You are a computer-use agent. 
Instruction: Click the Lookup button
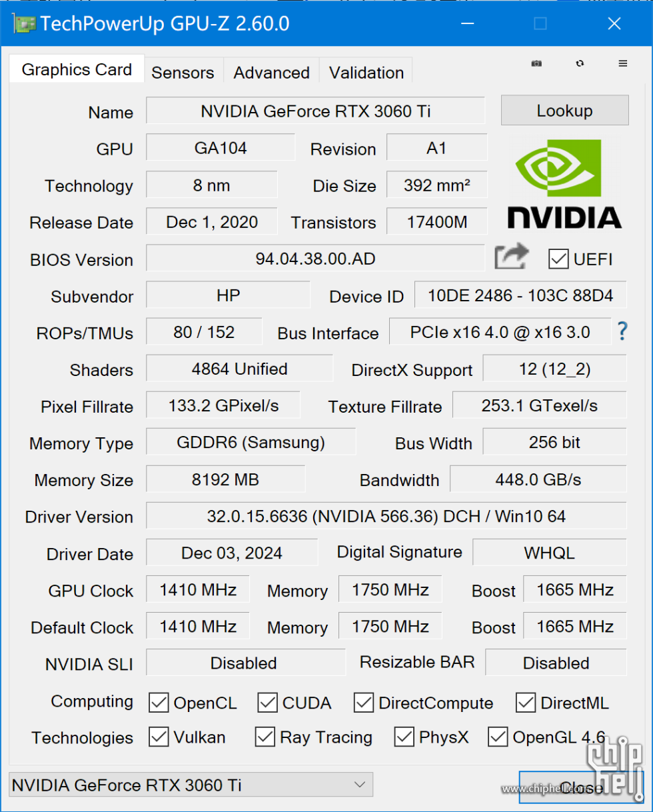[564, 111]
